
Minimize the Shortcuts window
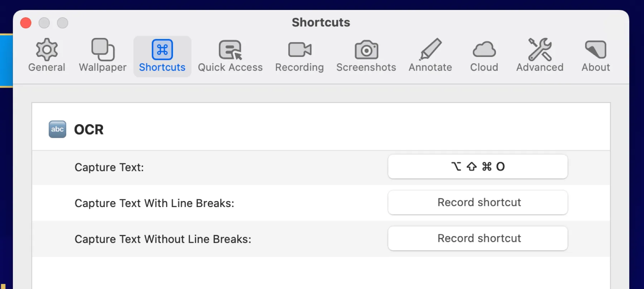[44, 23]
